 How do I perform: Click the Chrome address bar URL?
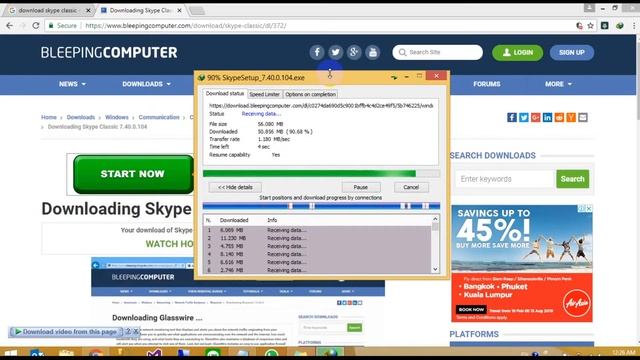click(x=186, y=26)
